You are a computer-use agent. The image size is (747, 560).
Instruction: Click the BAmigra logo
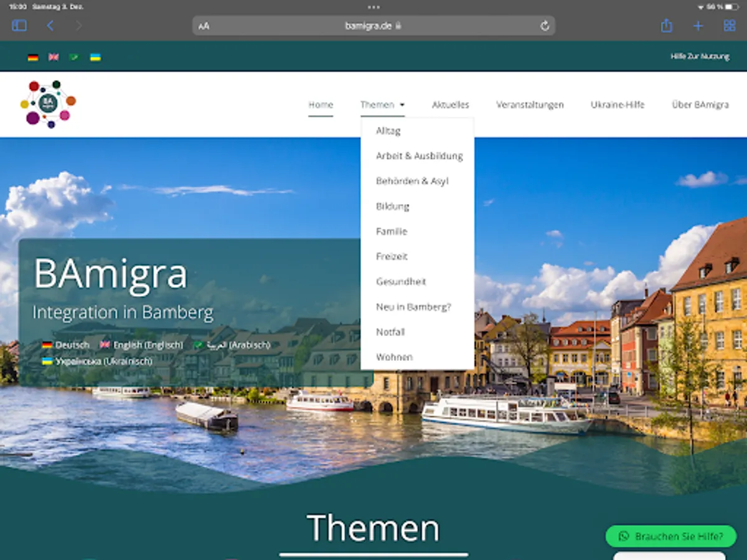tap(48, 104)
